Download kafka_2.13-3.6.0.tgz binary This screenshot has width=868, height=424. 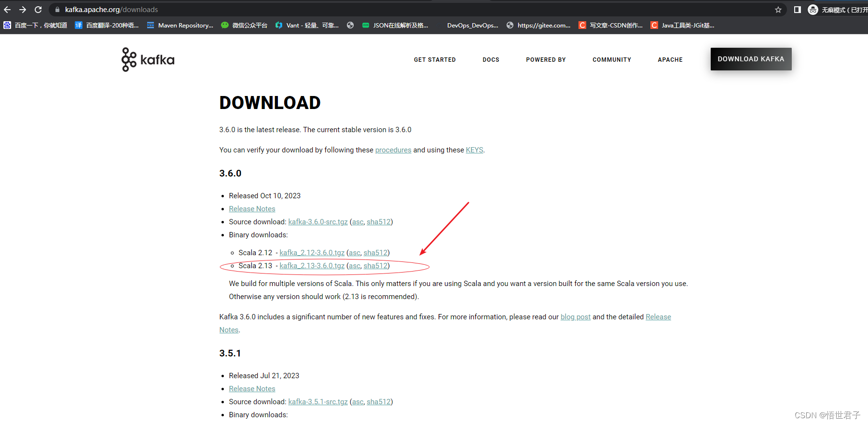[x=312, y=266]
